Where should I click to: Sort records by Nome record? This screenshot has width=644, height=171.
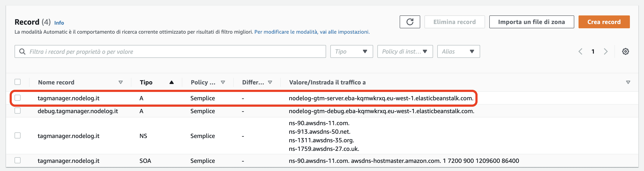120,82
